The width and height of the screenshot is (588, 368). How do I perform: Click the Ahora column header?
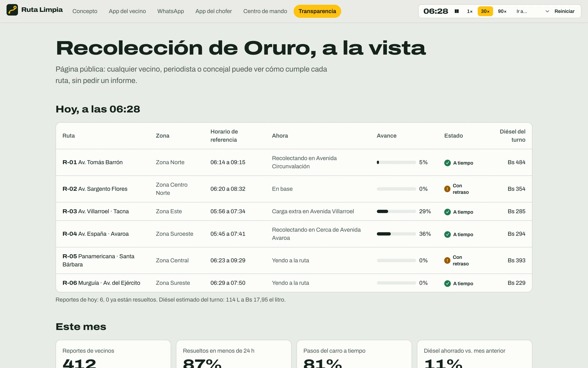(x=280, y=136)
